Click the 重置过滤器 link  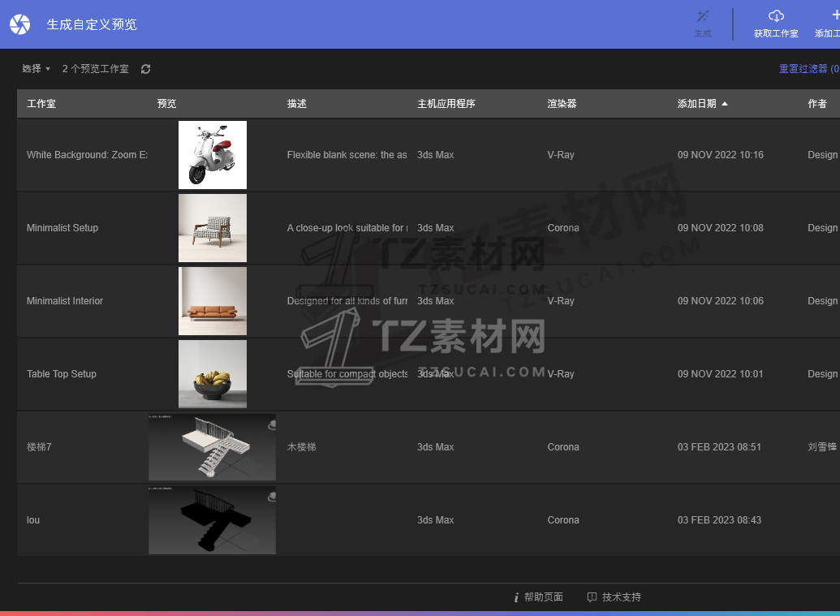click(809, 68)
